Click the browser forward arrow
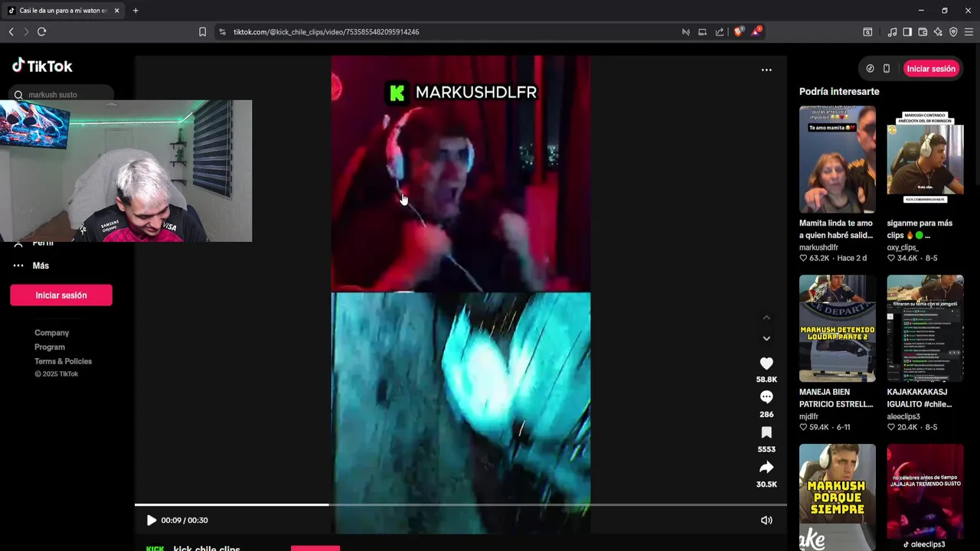980x551 pixels. [x=26, y=32]
